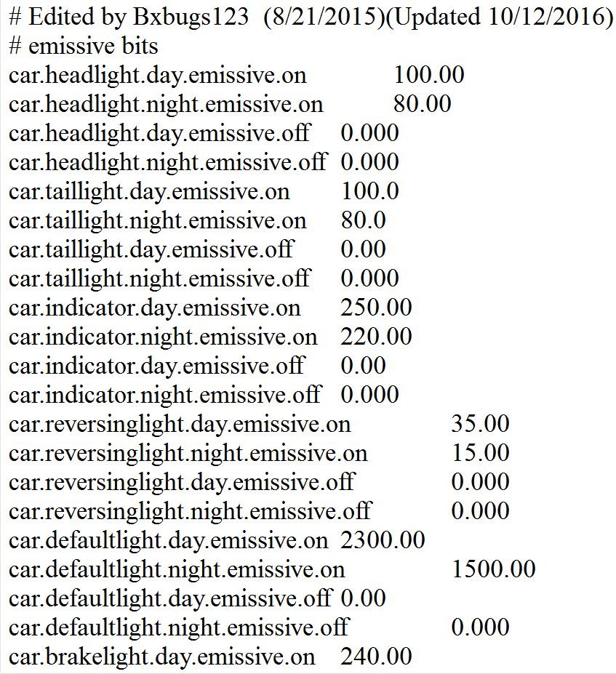This screenshot has width=616, height=674.
Task: Click the 15.00 reversing light night value
Action: 480,454
